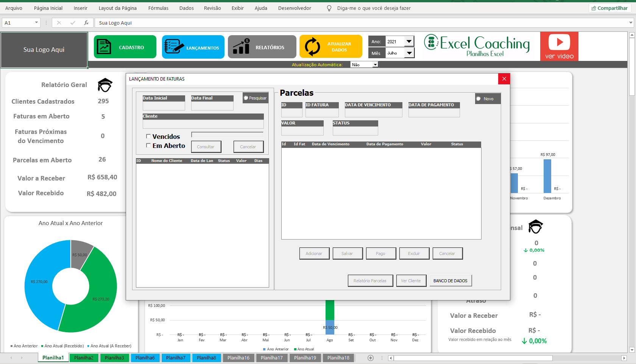
Task: Click the Excluir button
Action: point(414,254)
